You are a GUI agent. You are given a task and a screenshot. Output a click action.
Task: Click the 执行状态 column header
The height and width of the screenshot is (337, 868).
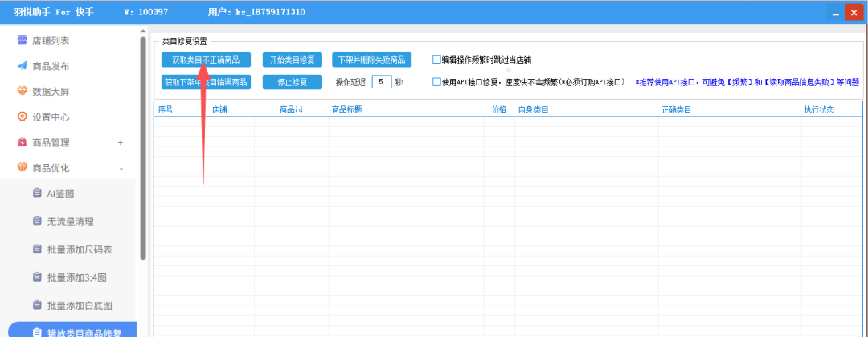tap(819, 109)
